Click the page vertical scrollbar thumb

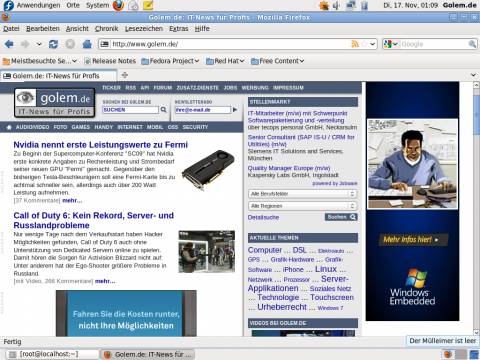tap(476, 115)
